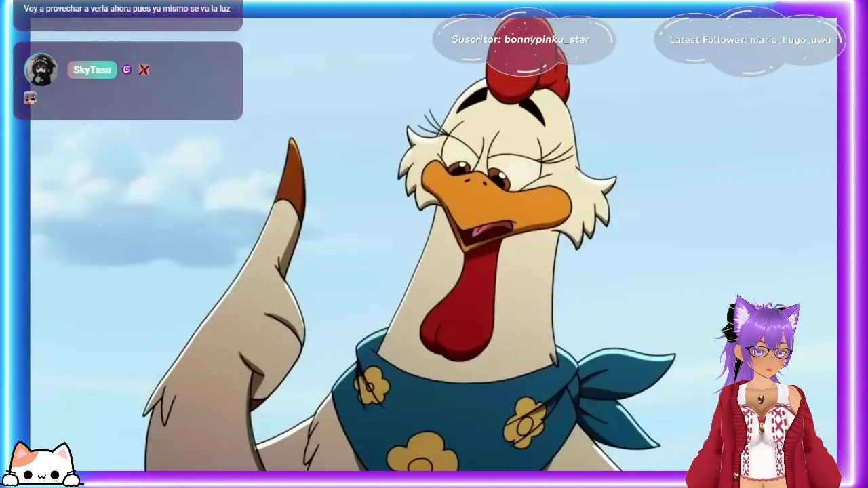This screenshot has width=868, height=488.
Task: Click the SkyTssu username pill
Action: (92, 70)
